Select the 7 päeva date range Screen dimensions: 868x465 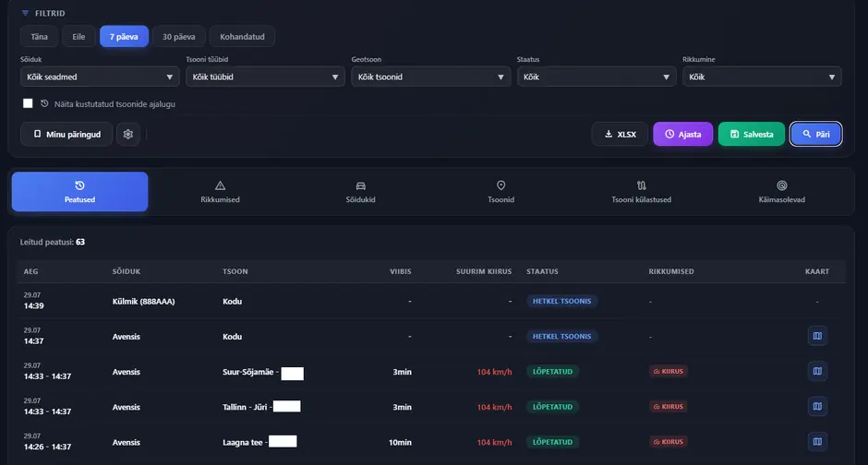124,37
